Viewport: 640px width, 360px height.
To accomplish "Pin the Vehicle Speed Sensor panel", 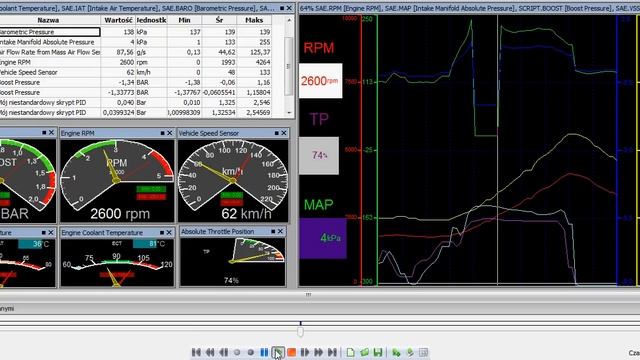I will [276, 133].
